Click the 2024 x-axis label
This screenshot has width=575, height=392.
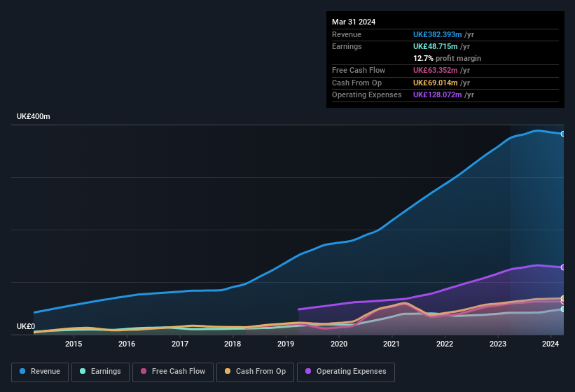550,344
